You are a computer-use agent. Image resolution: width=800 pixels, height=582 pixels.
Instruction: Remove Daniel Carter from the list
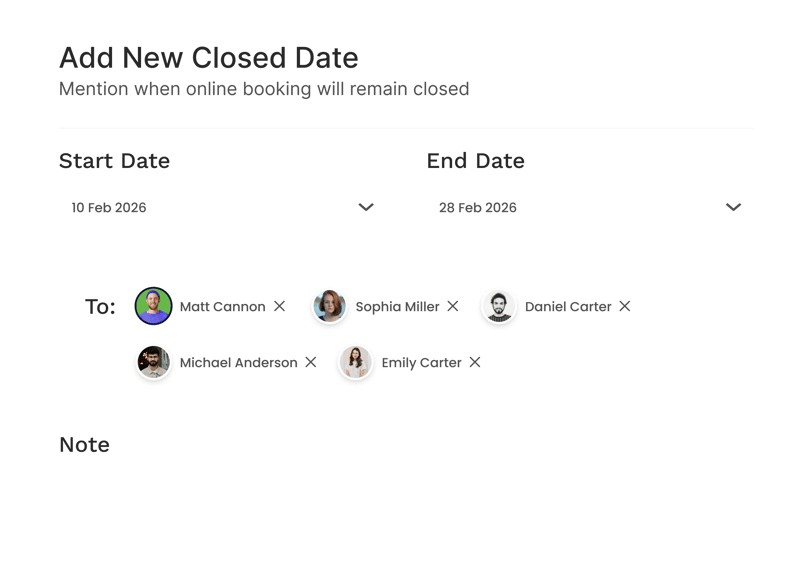(x=625, y=306)
